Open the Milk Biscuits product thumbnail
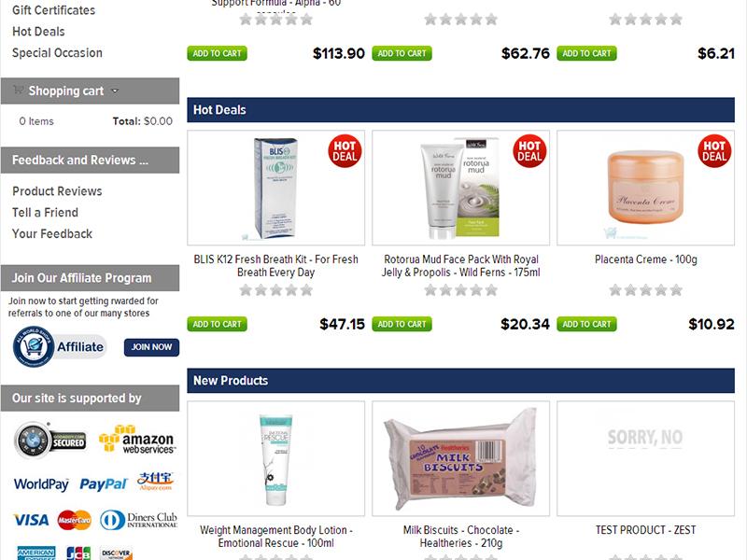 coord(460,458)
